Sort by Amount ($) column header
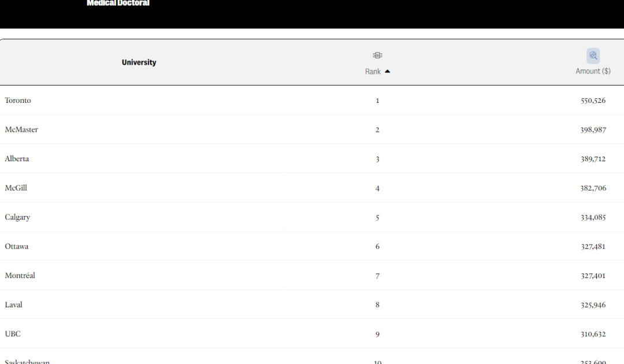 593,71
